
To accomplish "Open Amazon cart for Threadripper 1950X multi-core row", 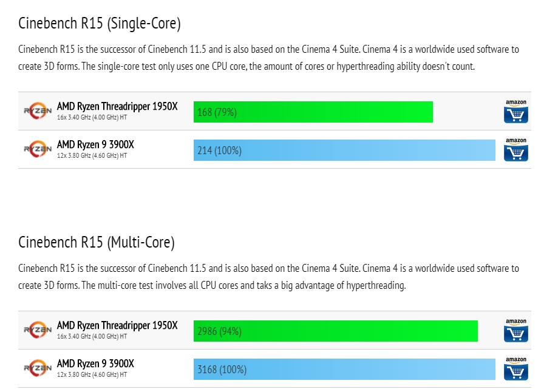I will tap(516, 330).
